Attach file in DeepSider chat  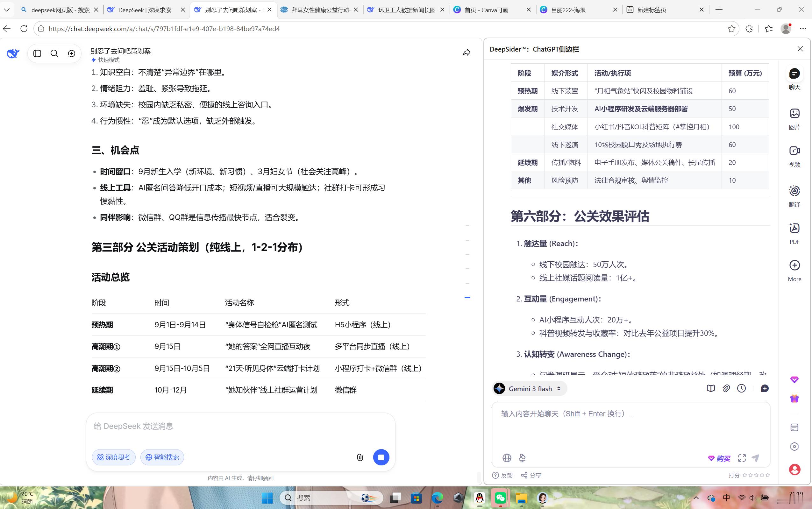pyautogui.click(x=726, y=388)
